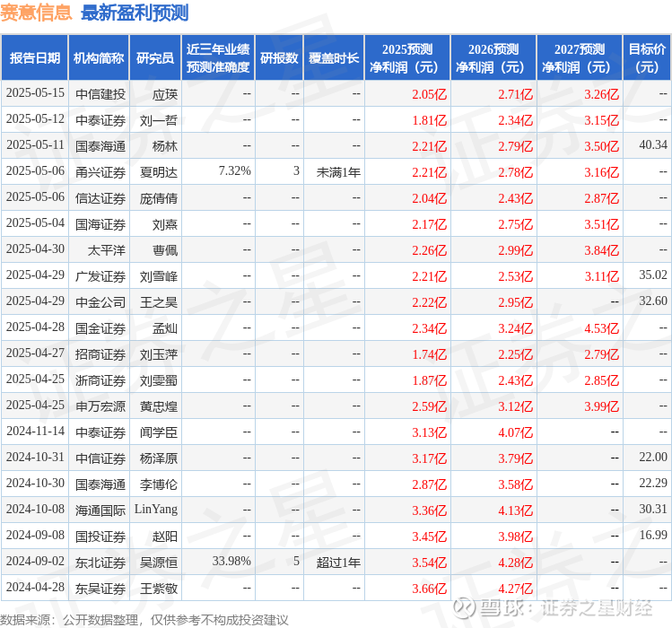Click the 2027预测净利润 header

pos(580,58)
